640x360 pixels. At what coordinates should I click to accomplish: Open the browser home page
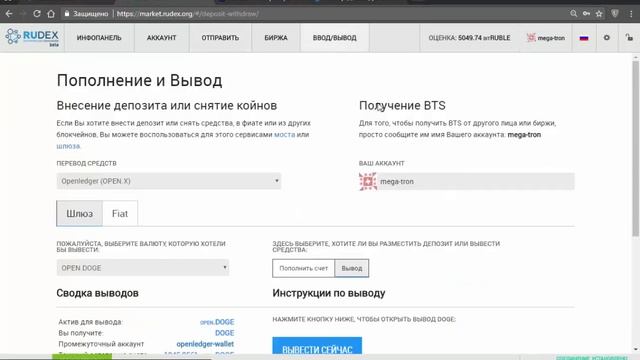pos(51,13)
